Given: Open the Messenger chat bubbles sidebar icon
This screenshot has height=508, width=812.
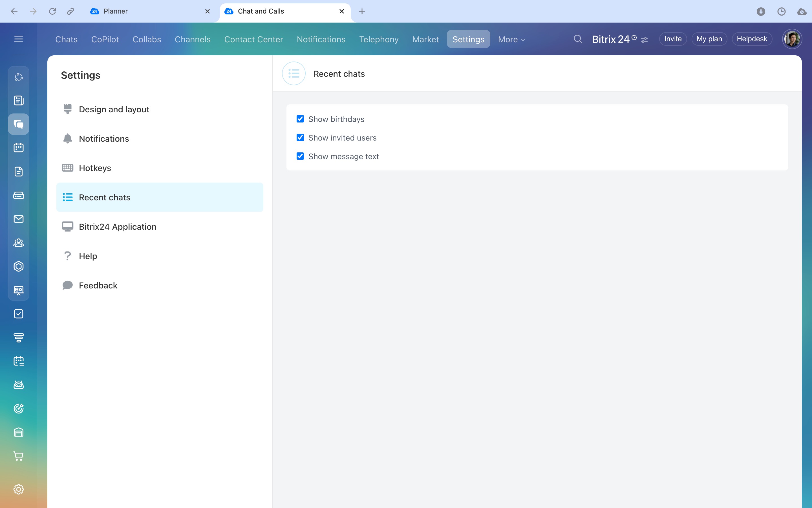Looking at the screenshot, I should 18,124.
